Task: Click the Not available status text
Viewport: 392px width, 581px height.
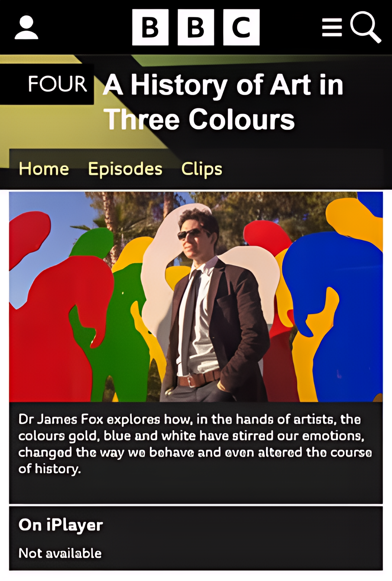Action: click(60, 553)
